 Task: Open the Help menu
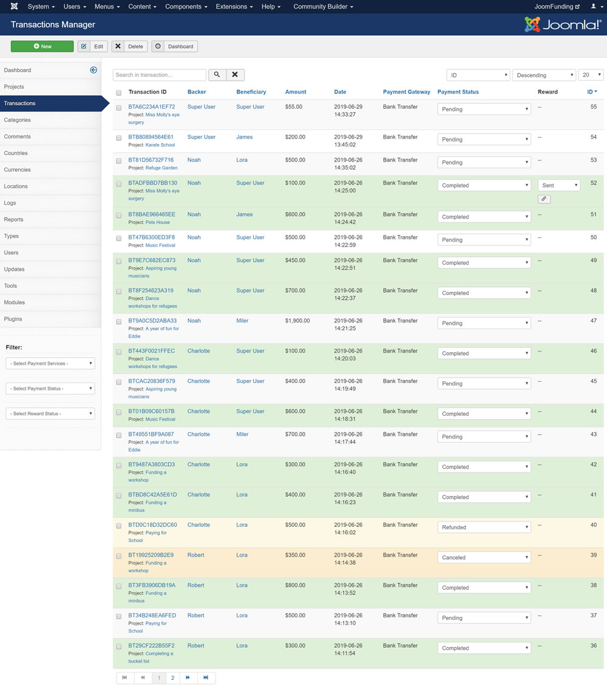tap(271, 6)
